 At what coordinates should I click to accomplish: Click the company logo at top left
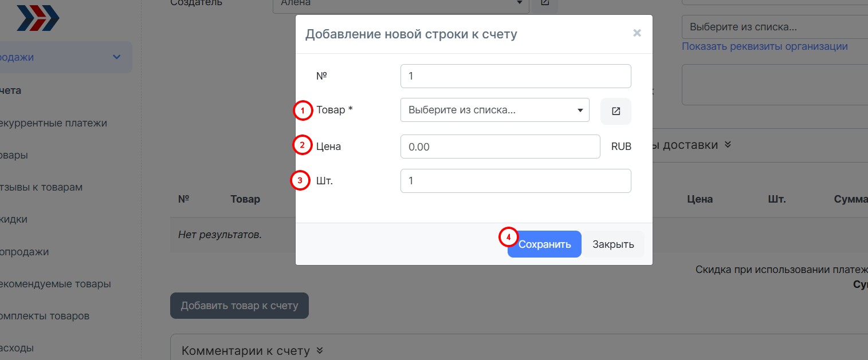(x=37, y=17)
